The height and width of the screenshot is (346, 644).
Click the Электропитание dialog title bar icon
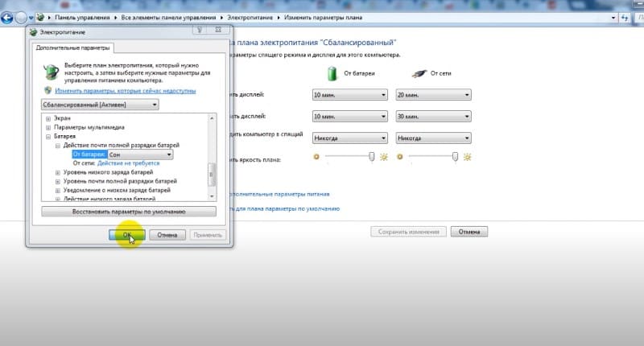click(33, 32)
